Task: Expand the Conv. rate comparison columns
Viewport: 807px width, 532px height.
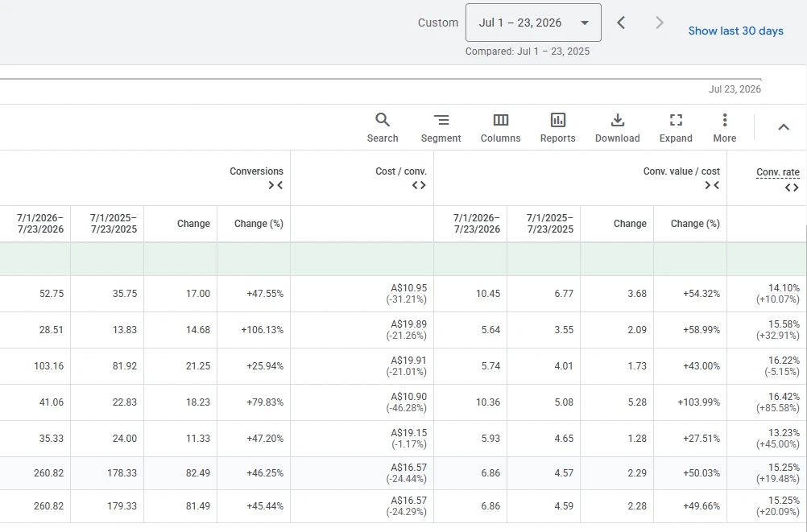Action: click(x=792, y=188)
